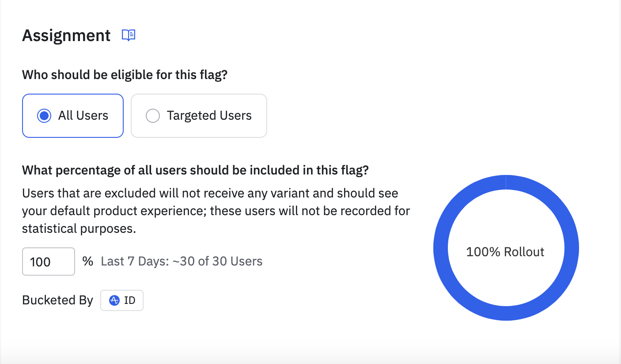Viewport: 621px width, 364px height.
Task: Click the "Assignment" section heading
Action: click(66, 35)
